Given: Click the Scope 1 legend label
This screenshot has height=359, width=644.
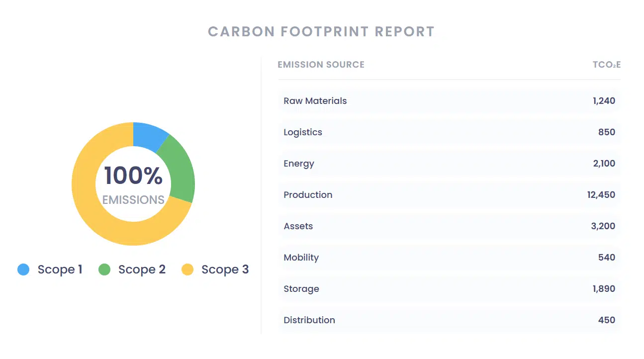Looking at the screenshot, I should pos(60,269).
